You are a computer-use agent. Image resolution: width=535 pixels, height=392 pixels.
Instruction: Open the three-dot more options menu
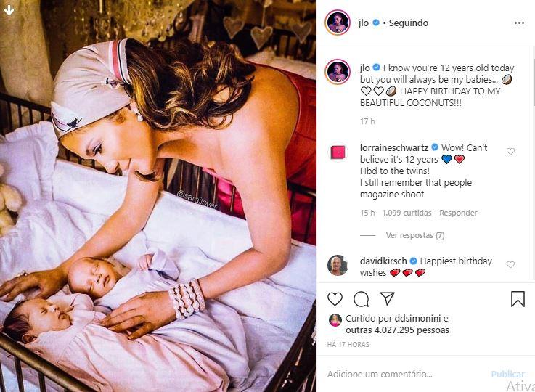(x=519, y=23)
